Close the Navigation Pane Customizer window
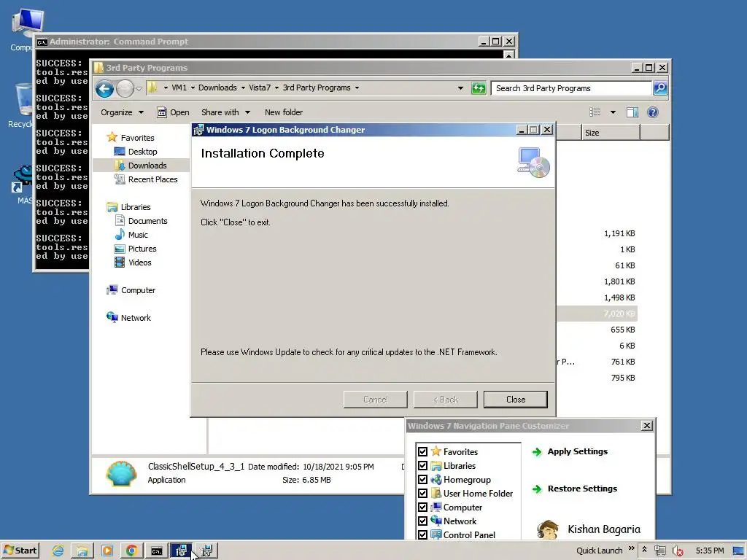The image size is (747, 560). click(646, 426)
